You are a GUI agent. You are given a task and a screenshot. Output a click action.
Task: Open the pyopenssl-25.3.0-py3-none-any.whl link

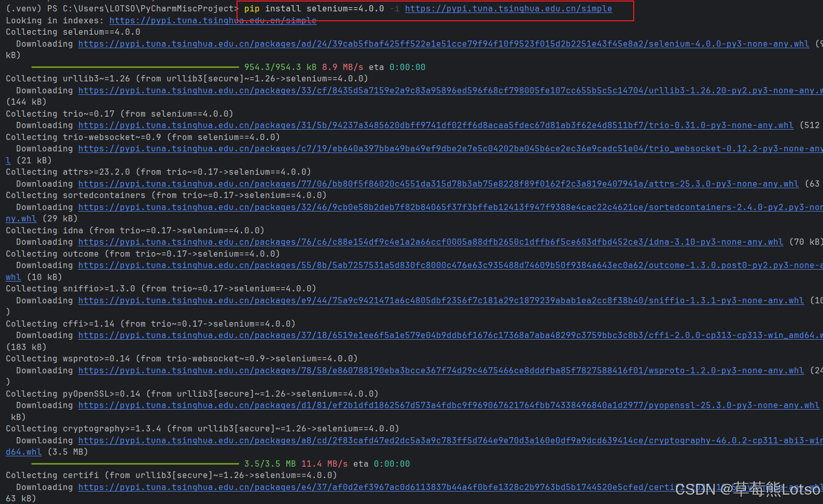449,405
